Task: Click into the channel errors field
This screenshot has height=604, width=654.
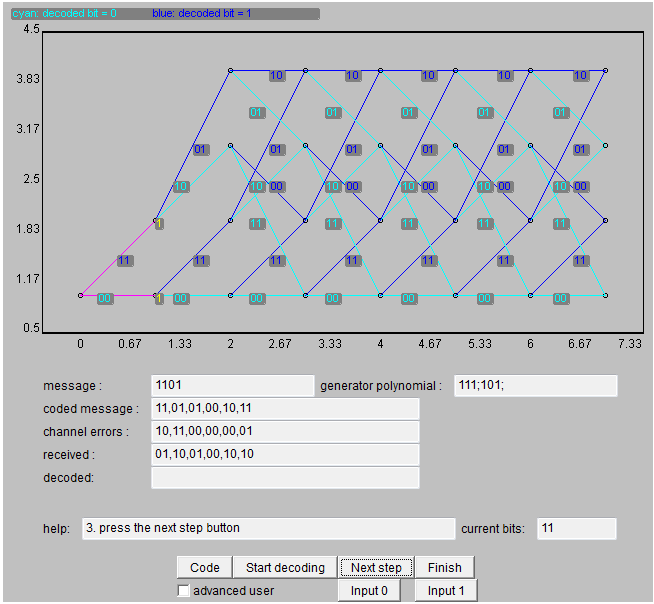Action: pos(285,431)
